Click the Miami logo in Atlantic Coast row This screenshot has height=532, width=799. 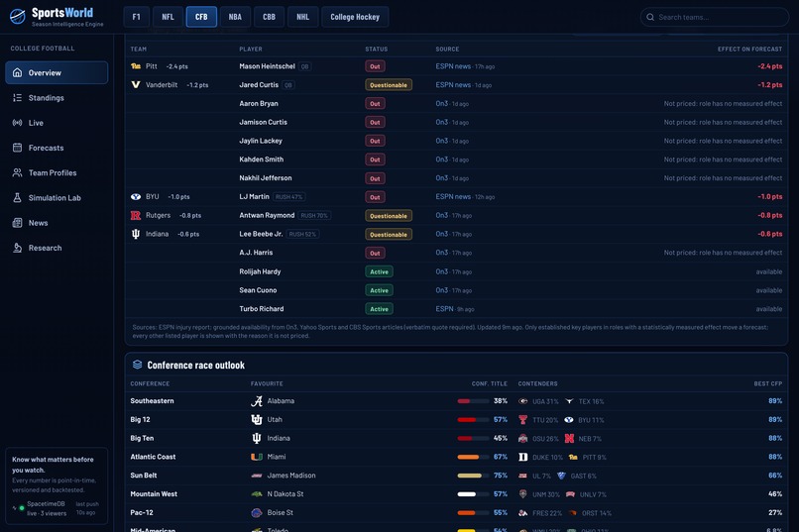pyautogui.click(x=257, y=457)
